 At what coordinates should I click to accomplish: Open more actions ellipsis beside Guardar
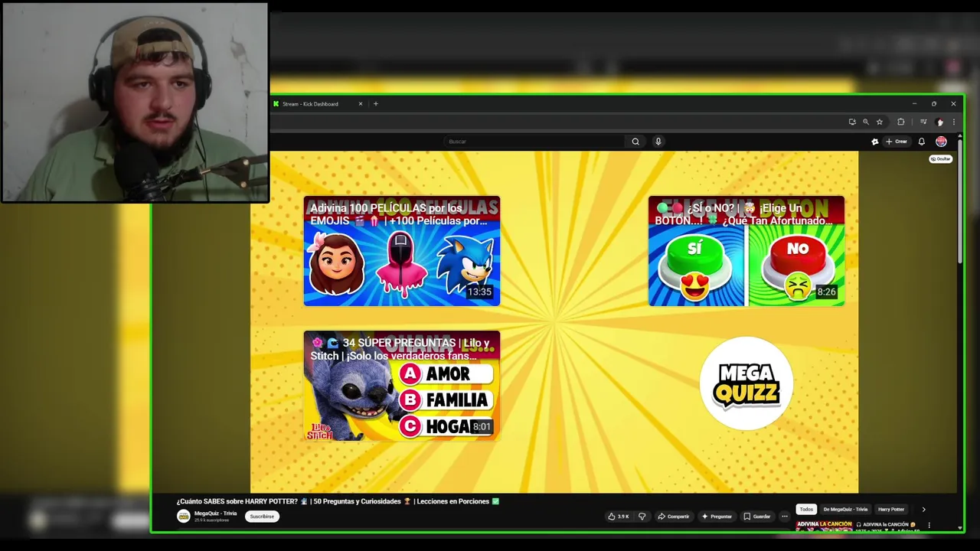(x=785, y=517)
